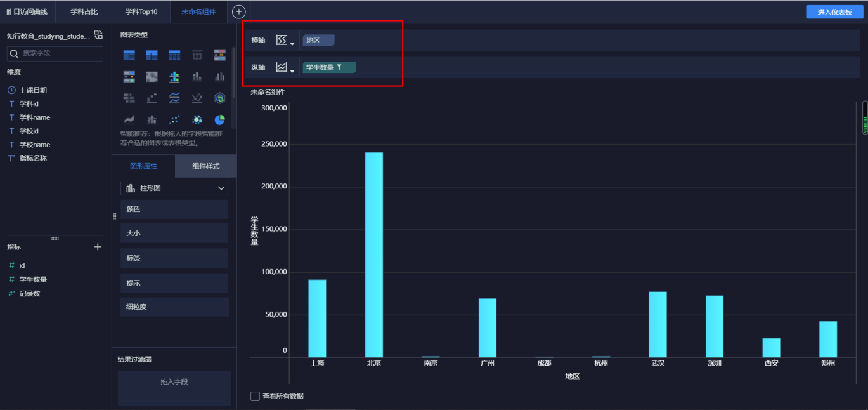
Task: Click the switch dataset icon beside table name
Action: point(98,35)
